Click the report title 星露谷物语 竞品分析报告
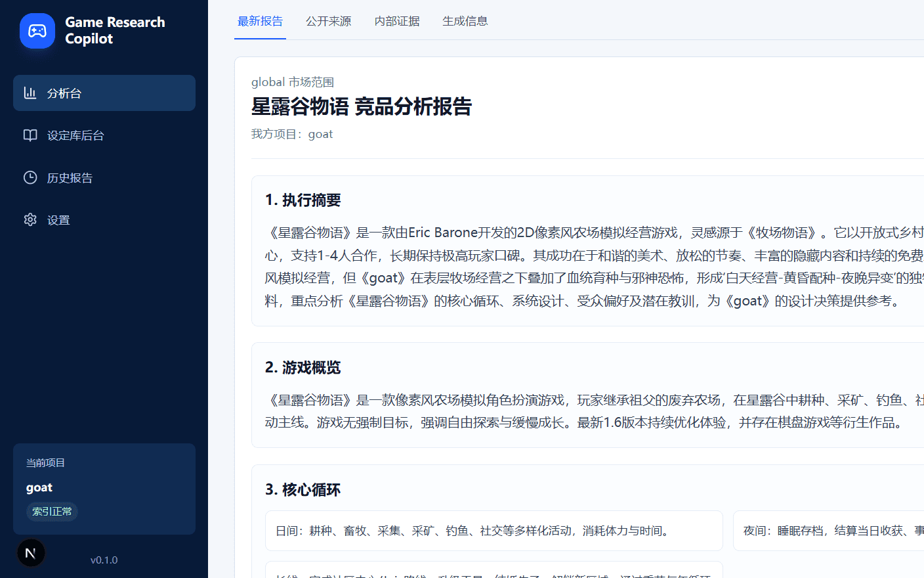The width and height of the screenshot is (924, 578). tap(362, 106)
